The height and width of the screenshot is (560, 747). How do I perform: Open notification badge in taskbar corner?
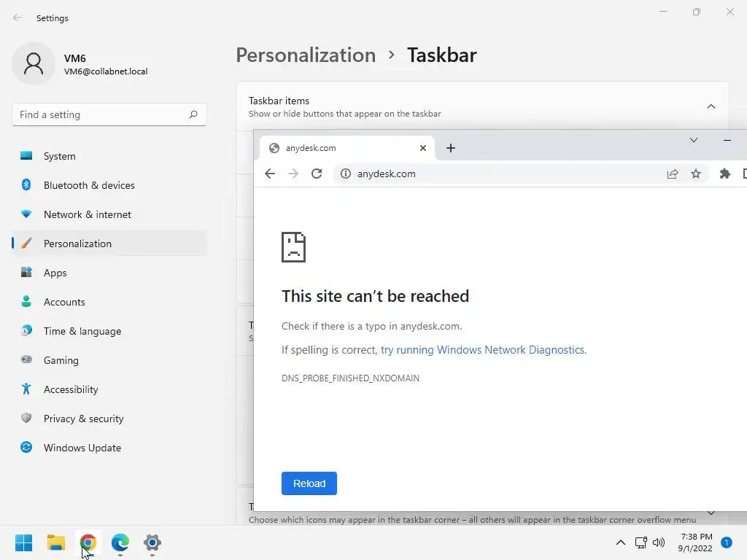coord(727,542)
